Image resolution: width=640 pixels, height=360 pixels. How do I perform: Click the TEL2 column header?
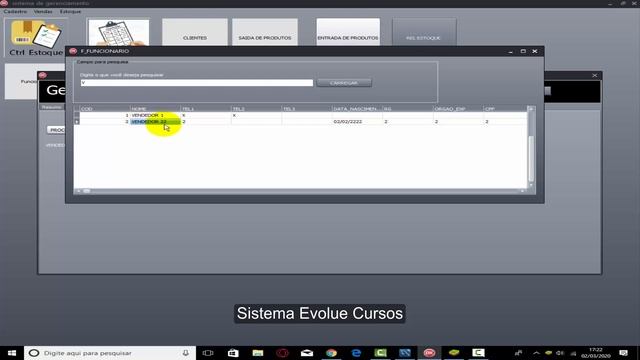pos(256,109)
